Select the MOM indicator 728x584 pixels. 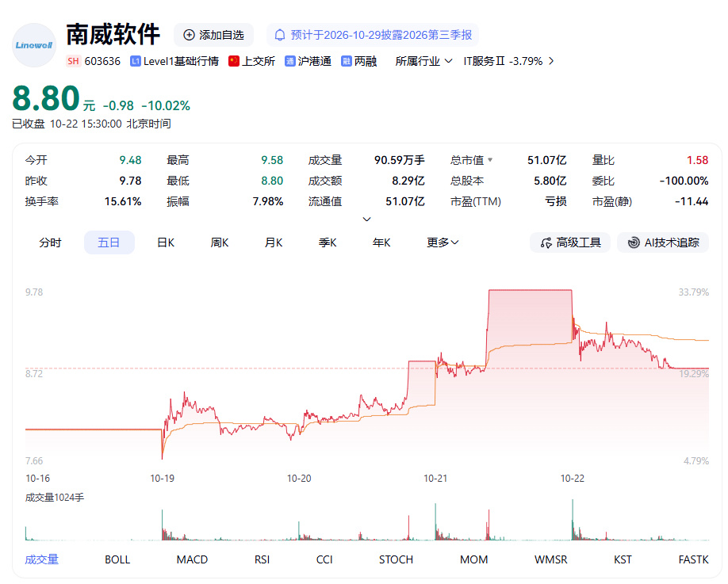[474, 559]
